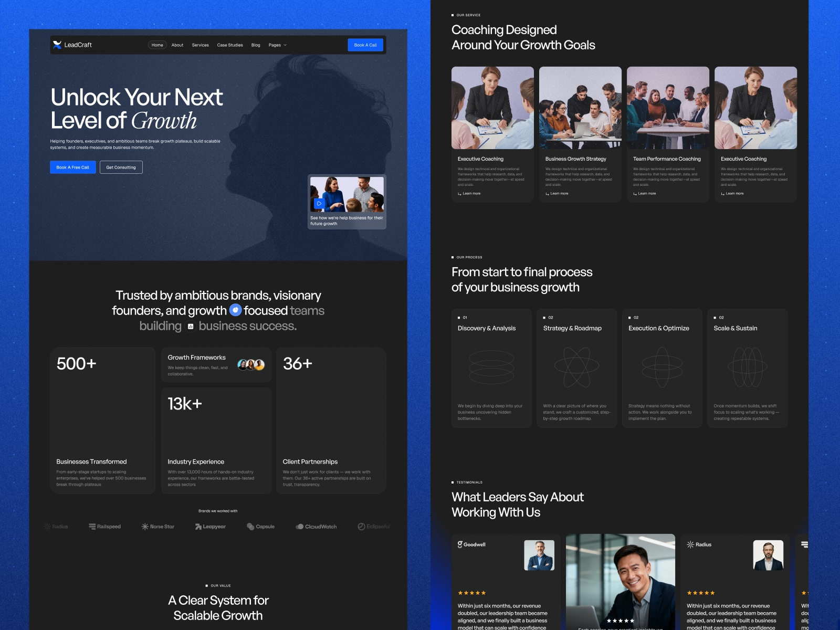The height and width of the screenshot is (630, 840).
Task: Click the 'Execution & Optimize' step title
Action: tap(659, 328)
